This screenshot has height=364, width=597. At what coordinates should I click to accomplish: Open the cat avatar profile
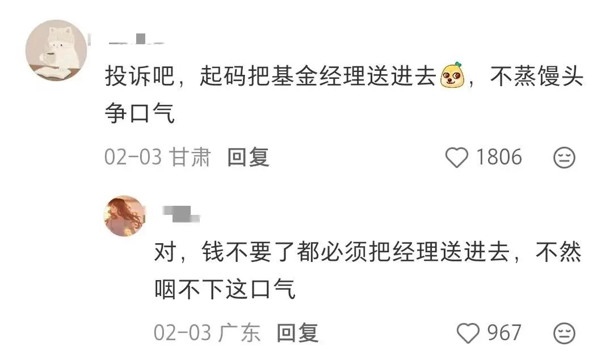tap(56, 50)
